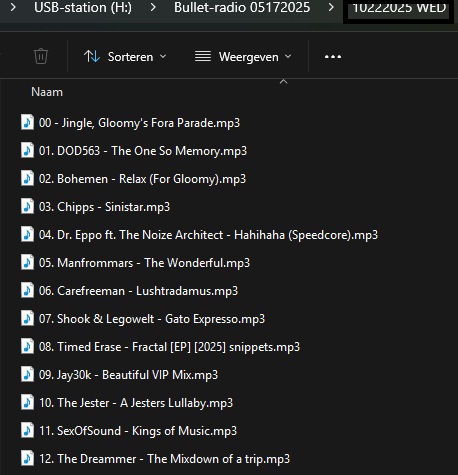The width and height of the screenshot is (458, 475).
Task: Go to Bullet-radio 05172025 folder breadcrumb
Action: click(x=242, y=7)
